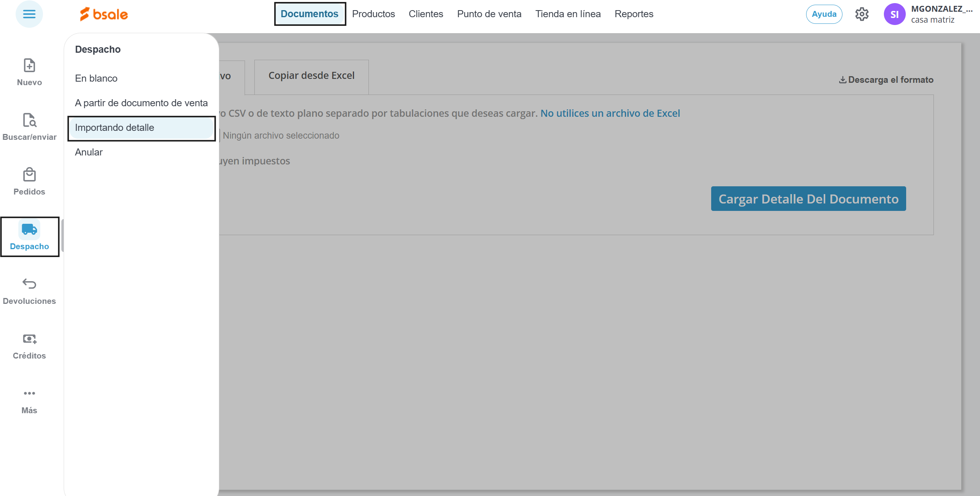Open the Nuevo document icon

point(29,66)
